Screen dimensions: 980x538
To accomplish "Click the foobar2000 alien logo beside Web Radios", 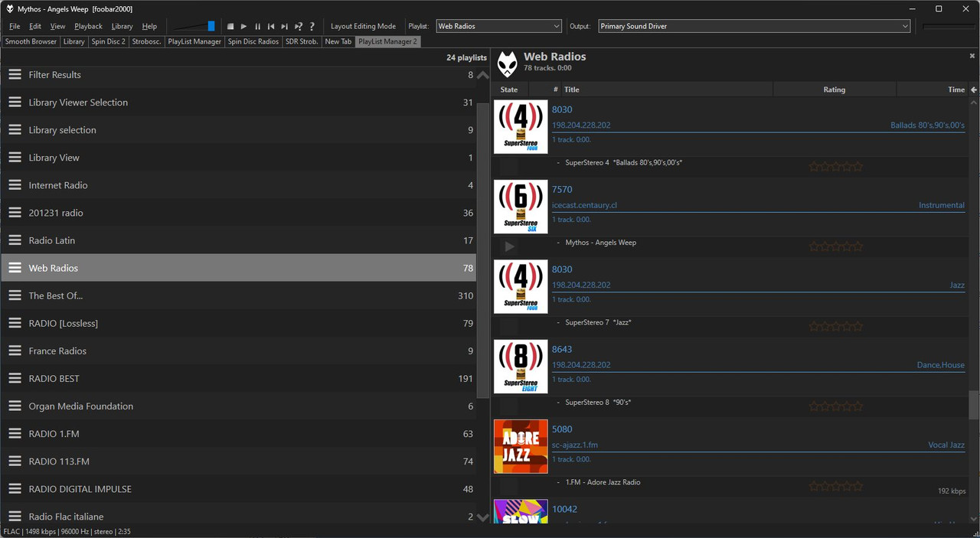I will point(507,64).
